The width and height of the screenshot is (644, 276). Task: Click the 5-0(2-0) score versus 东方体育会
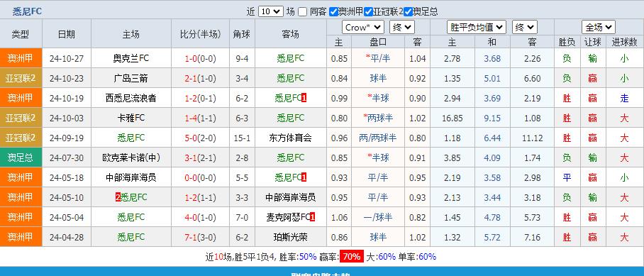[201, 138]
